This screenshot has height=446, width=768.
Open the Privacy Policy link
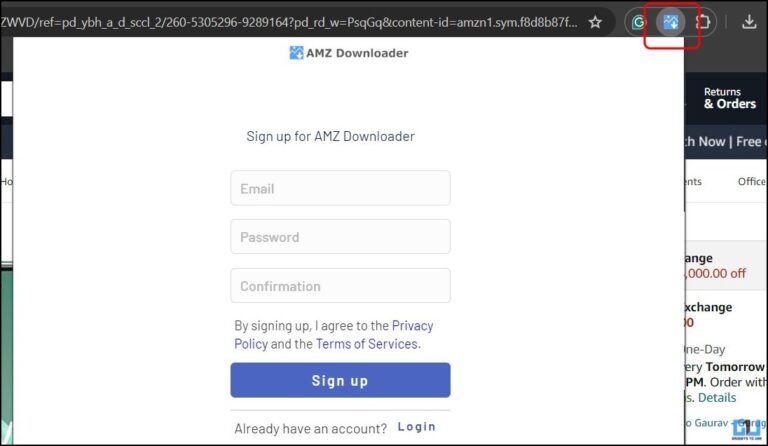pos(412,326)
